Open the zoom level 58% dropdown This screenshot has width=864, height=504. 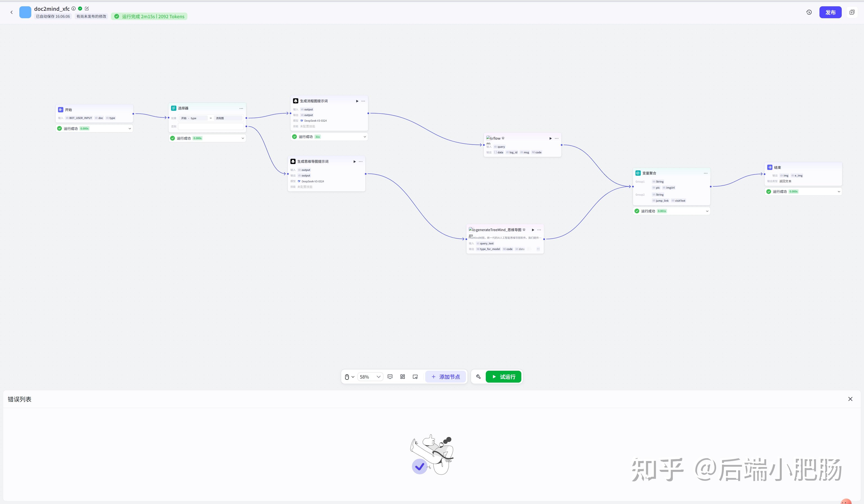[x=370, y=377]
